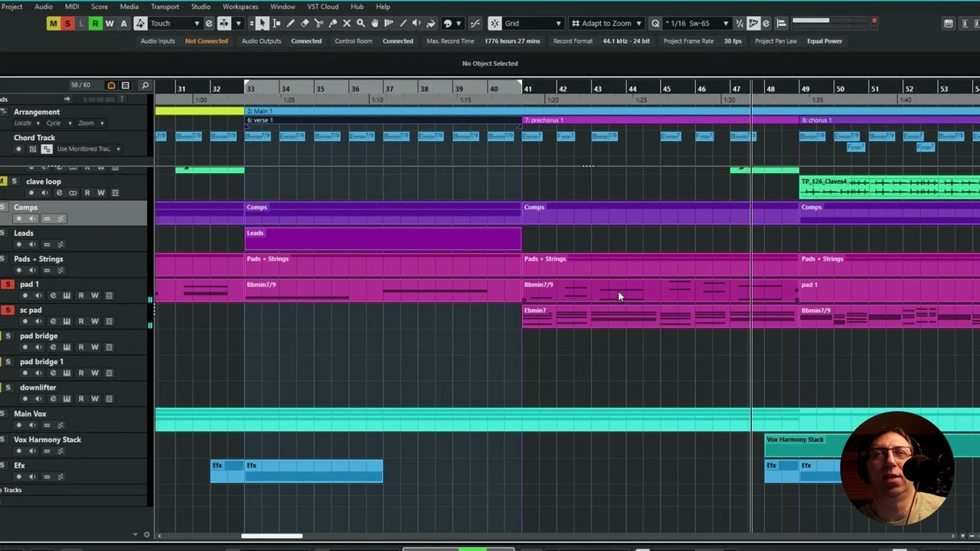
Task: Open the Use Monitored Tracks dropdown
Action: point(89,149)
